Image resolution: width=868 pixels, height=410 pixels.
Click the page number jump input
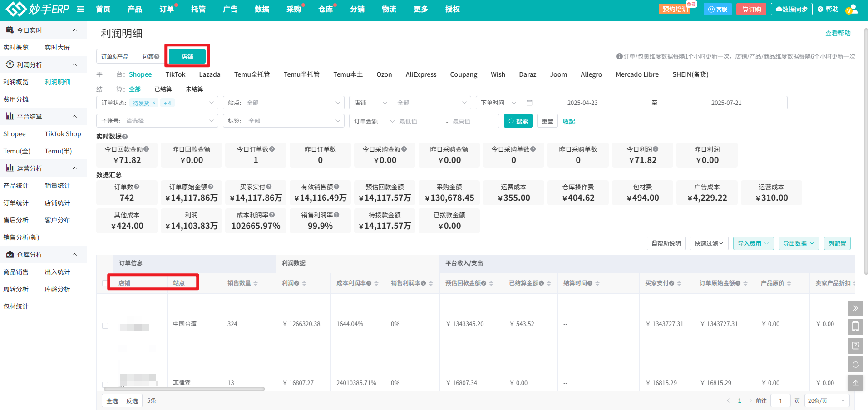coord(780,401)
